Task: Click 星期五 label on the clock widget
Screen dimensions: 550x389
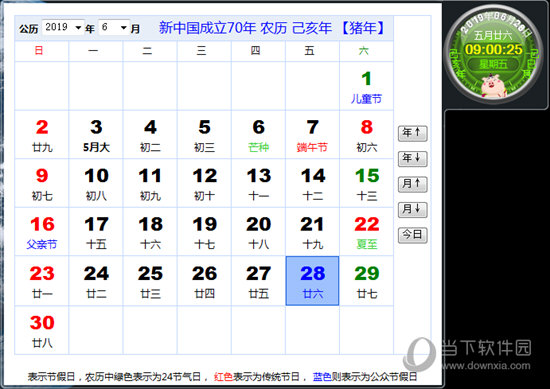Action: (x=494, y=64)
